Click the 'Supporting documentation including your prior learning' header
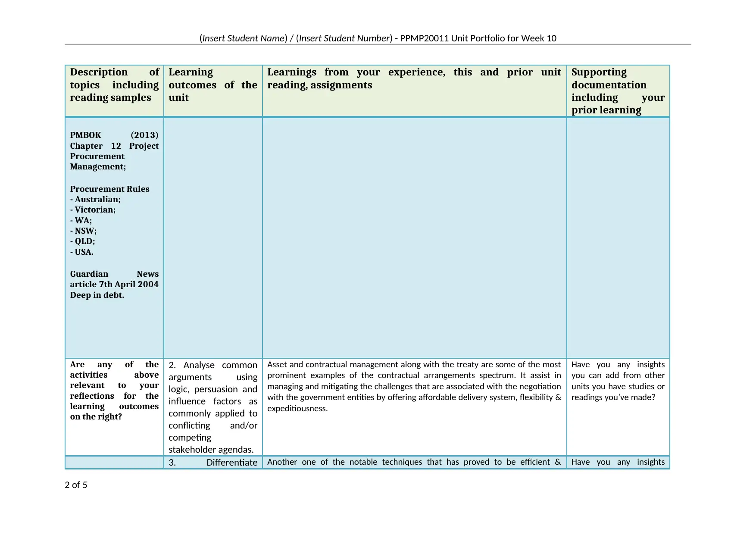The height and width of the screenshot is (535, 756). (618, 91)
